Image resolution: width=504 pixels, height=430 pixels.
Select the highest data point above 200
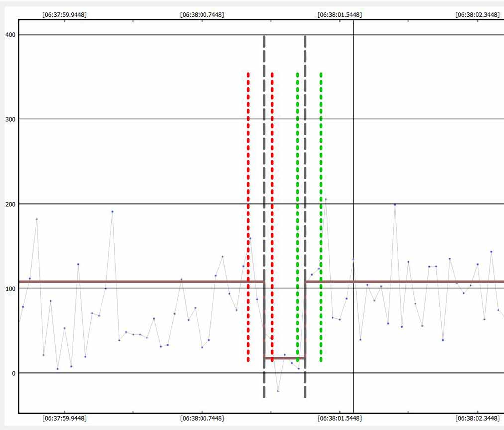[326, 199]
